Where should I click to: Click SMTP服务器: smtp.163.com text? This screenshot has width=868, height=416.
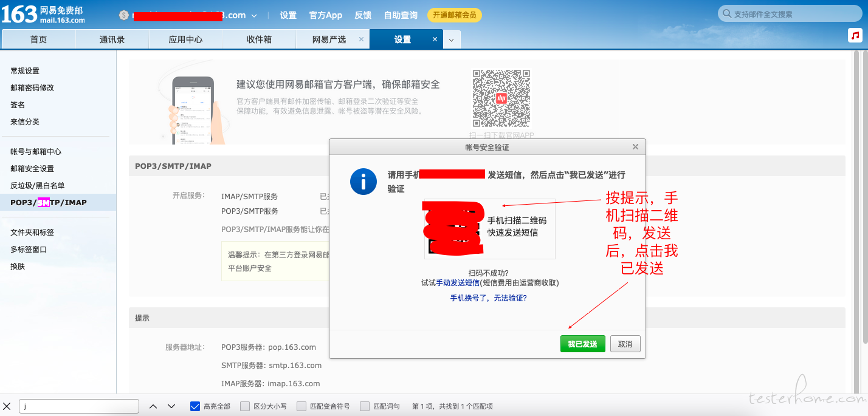coord(272,366)
